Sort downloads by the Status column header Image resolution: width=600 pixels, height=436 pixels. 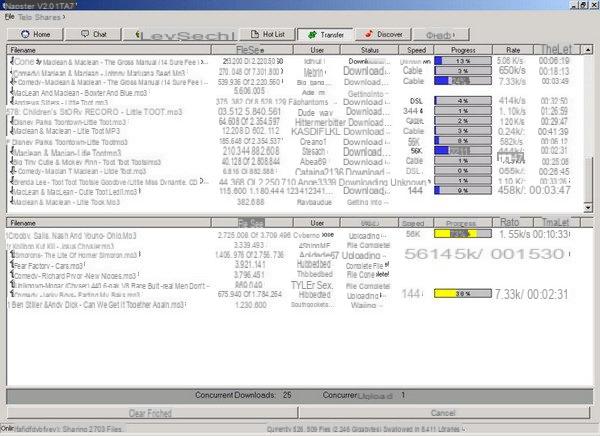(x=369, y=50)
